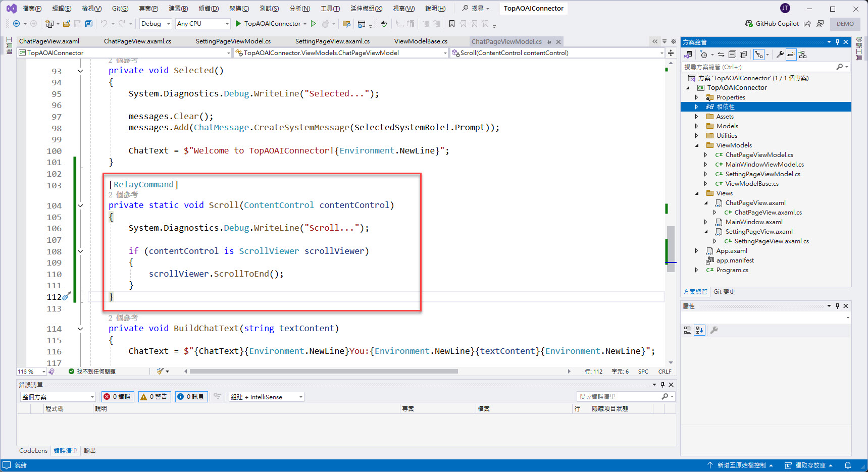Toggle Preview Selected Items icon in Solution Explorer
The image size is (868, 472).
point(791,55)
